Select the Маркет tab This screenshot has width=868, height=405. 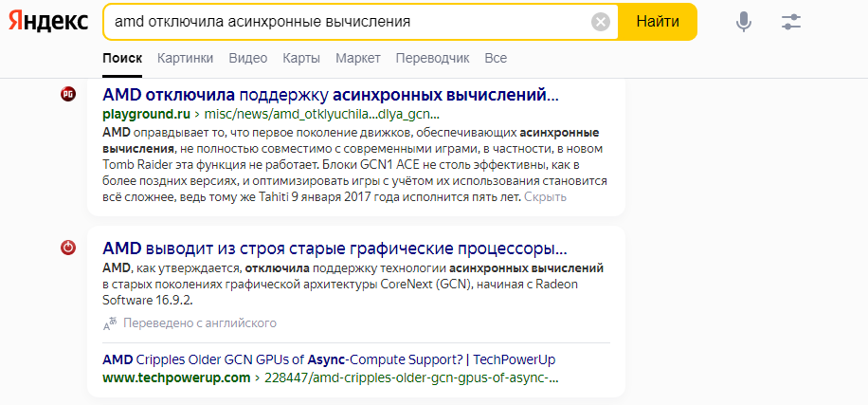click(x=358, y=59)
